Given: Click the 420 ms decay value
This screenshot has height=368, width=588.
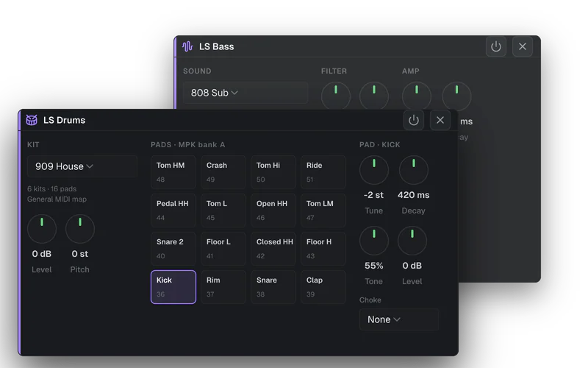Looking at the screenshot, I should (414, 195).
